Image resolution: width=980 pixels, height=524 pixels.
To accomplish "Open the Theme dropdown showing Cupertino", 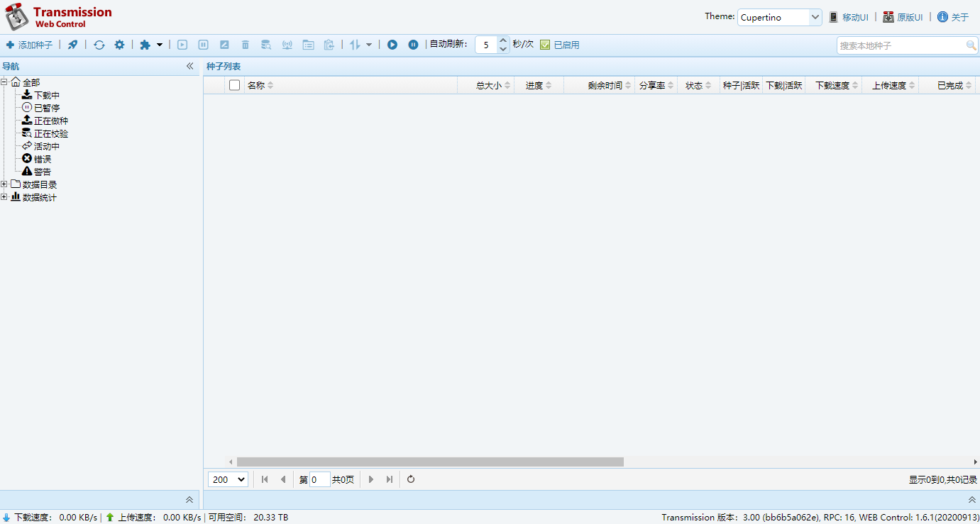I will click(x=779, y=17).
